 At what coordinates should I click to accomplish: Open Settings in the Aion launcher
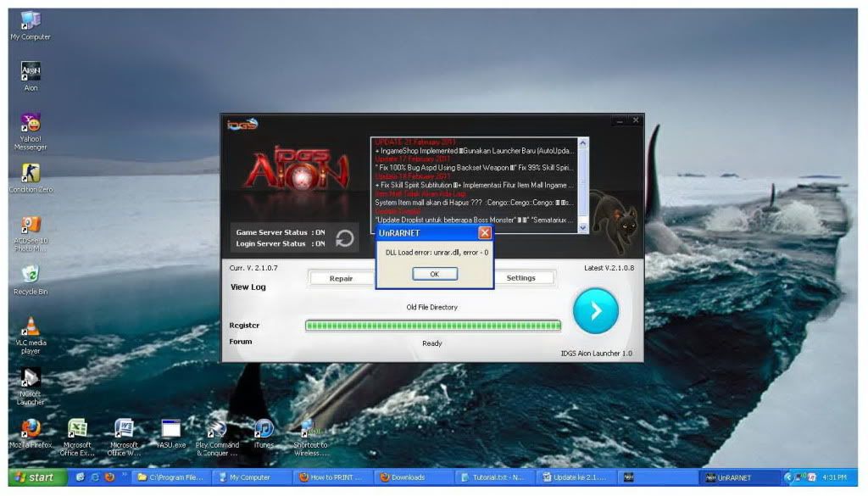click(520, 277)
